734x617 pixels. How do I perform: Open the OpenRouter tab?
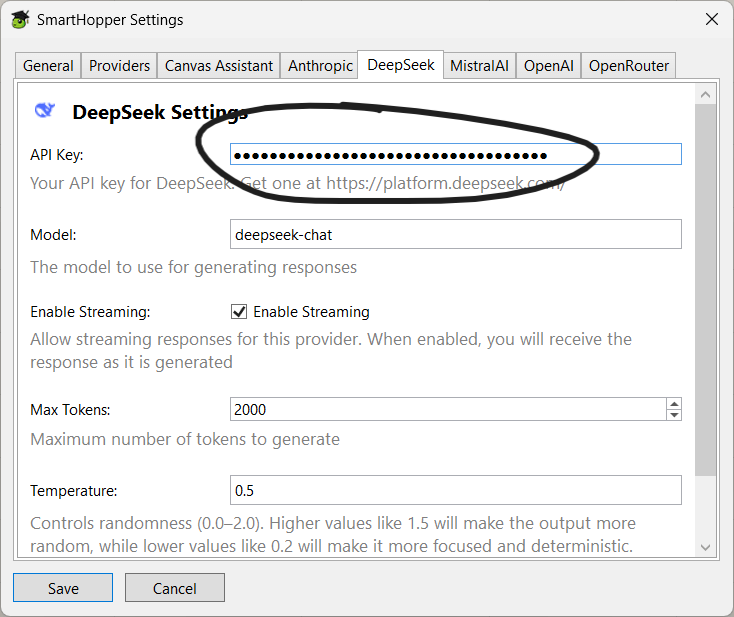pos(629,66)
